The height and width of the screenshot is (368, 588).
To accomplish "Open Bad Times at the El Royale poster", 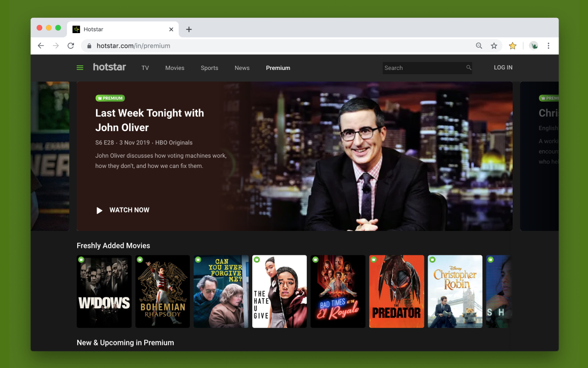I will 338,292.
